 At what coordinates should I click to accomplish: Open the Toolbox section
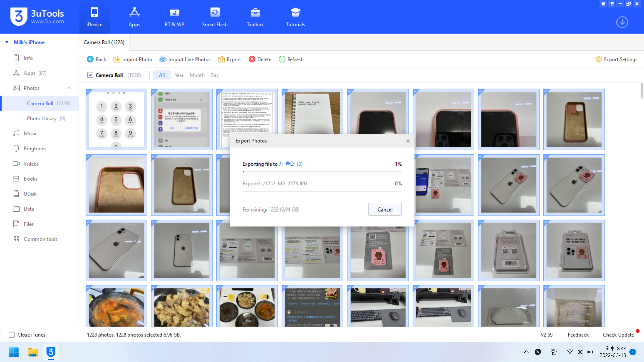pos(255,17)
